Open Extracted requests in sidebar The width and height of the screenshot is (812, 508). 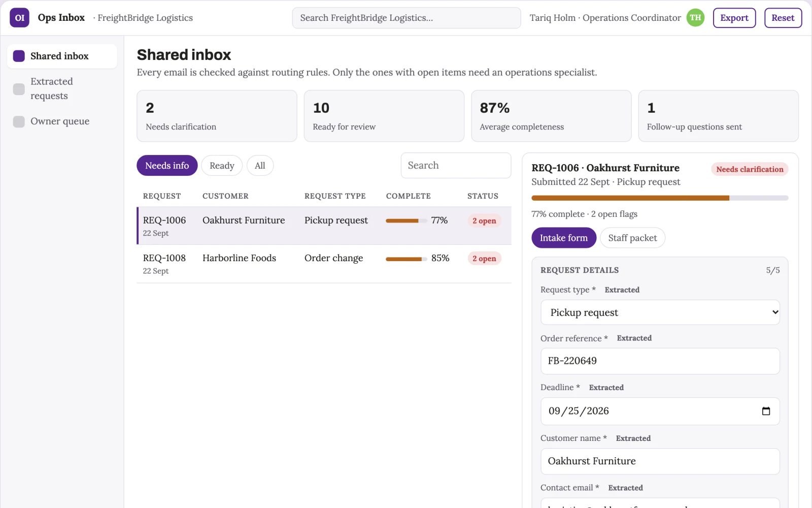(62, 89)
